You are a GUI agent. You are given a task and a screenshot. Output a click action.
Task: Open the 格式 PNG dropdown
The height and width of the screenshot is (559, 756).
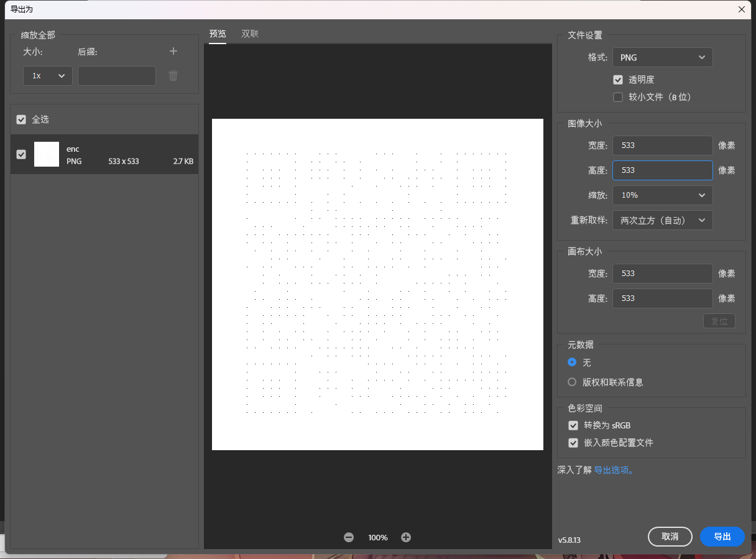[x=662, y=57]
